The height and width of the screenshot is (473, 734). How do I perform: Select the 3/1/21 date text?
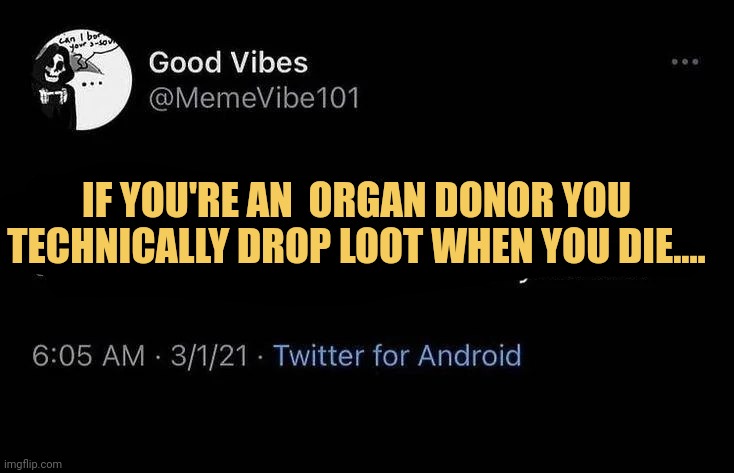(209, 356)
